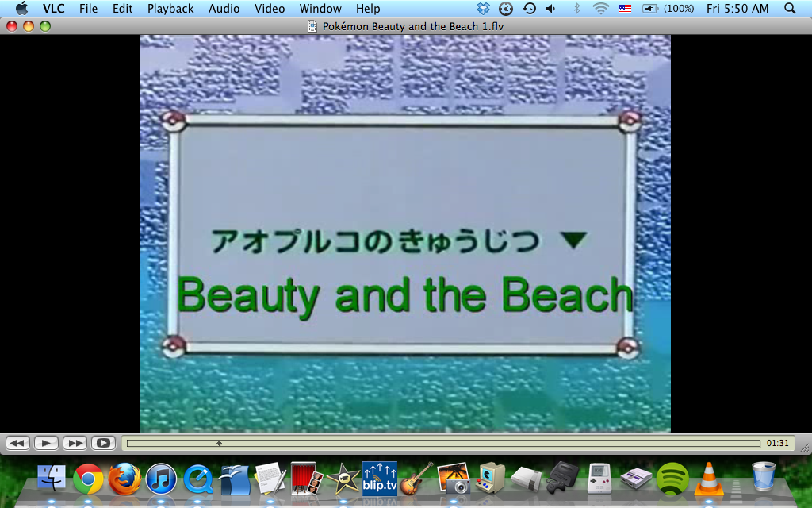The height and width of the screenshot is (508, 812).
Task: Click the Fri 5:50 AM clock
Action: point(737,8)
